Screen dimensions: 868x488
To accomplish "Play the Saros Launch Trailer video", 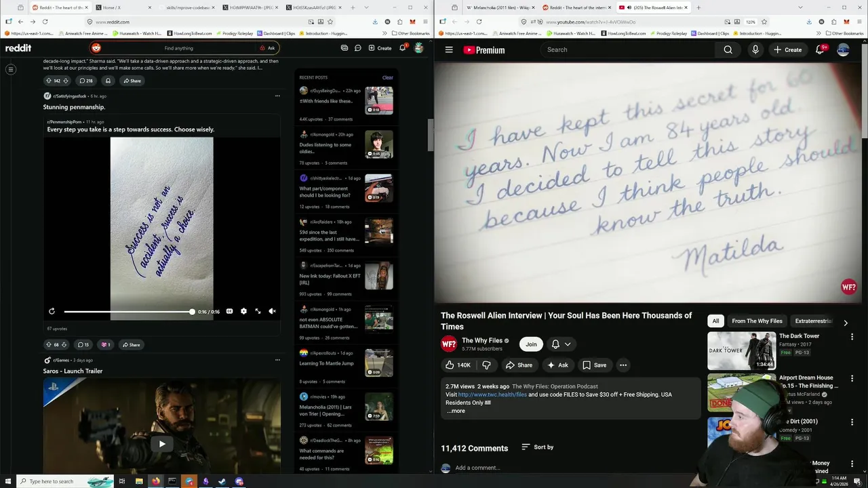I will (x=161, y=444).
